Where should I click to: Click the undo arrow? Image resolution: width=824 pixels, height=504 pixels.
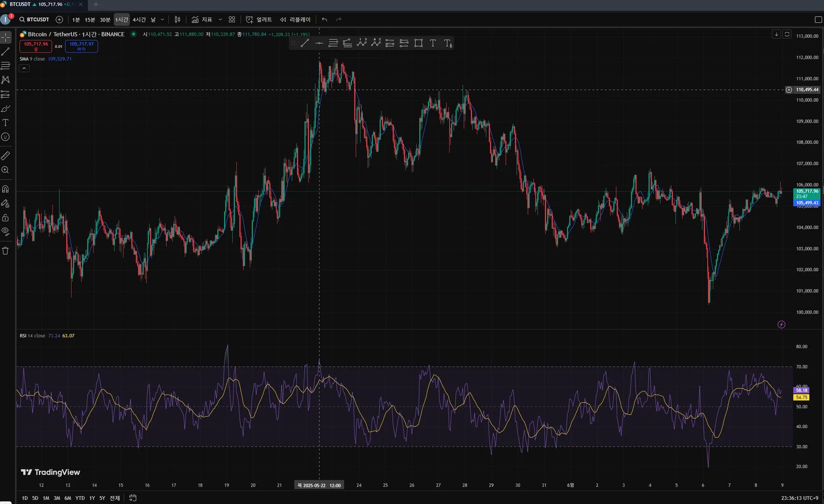(x=325, y=20)
